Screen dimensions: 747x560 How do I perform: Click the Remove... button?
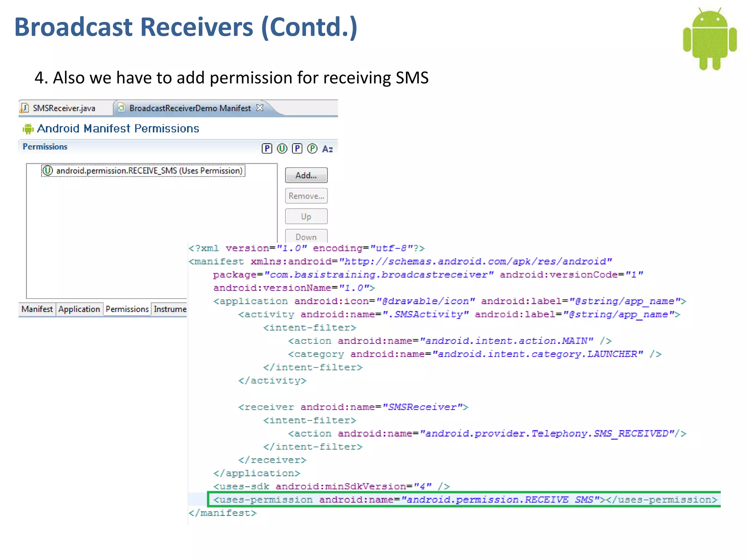(306, 196)
